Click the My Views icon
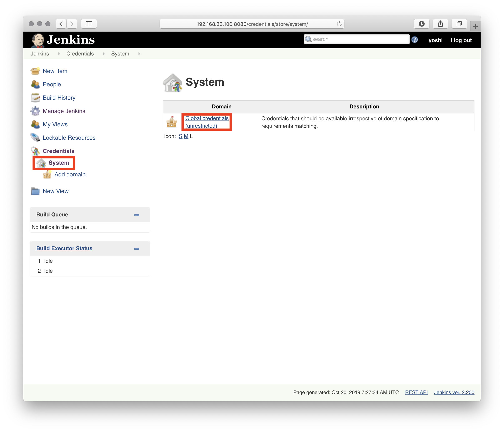The height and width of the screenshot is (432, 504). point(35,124)
